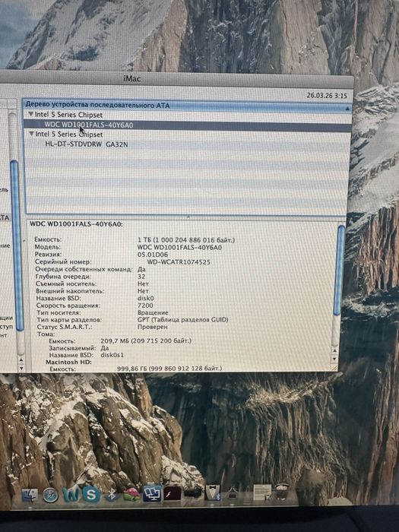
Task: Click serial number WD-WCATR1074525
Action: [x=179, y=262]
